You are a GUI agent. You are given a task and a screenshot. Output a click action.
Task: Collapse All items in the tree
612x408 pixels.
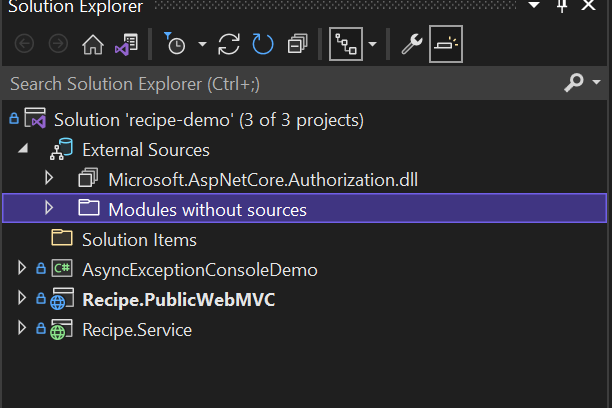click(297, 45)
